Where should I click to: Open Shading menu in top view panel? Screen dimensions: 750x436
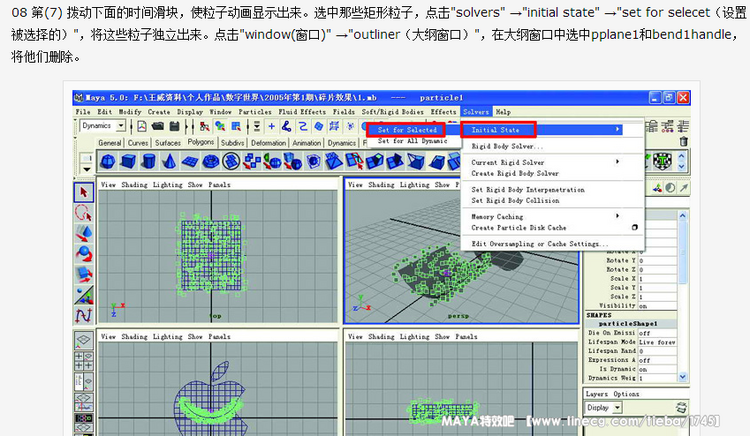click(134, 185)
